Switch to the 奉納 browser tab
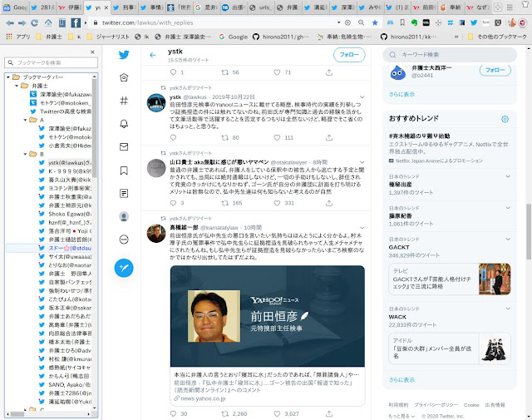 (452, 7)
